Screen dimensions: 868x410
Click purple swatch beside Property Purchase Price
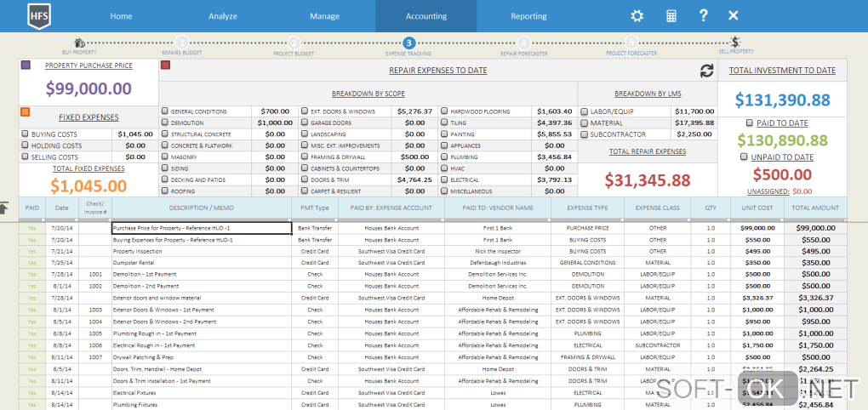click(x=26, y=65)
